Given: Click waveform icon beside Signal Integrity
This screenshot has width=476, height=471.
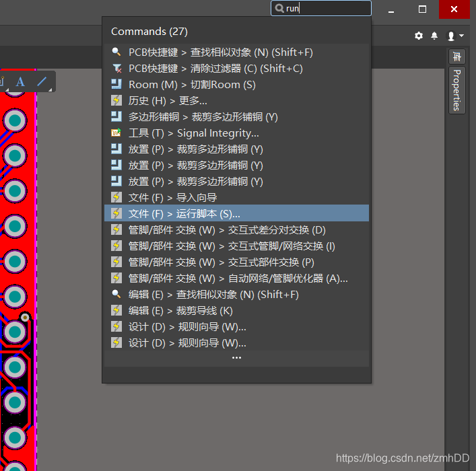Looking at the screenshot, I should click(x=116, y=133).
